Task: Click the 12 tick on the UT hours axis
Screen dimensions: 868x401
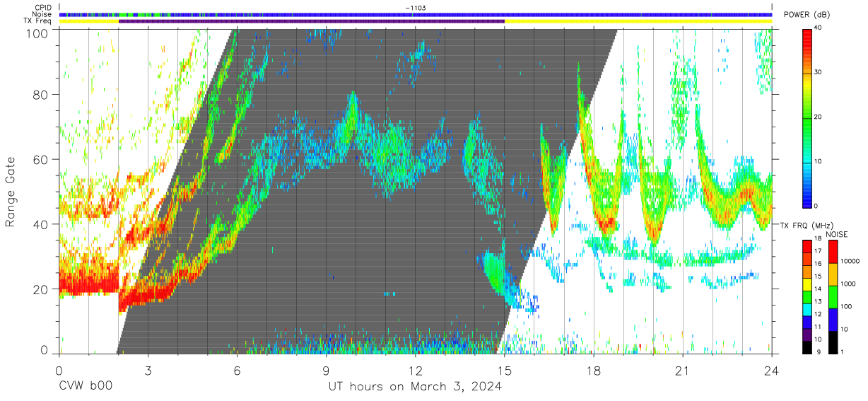Action: click(416, 370)
